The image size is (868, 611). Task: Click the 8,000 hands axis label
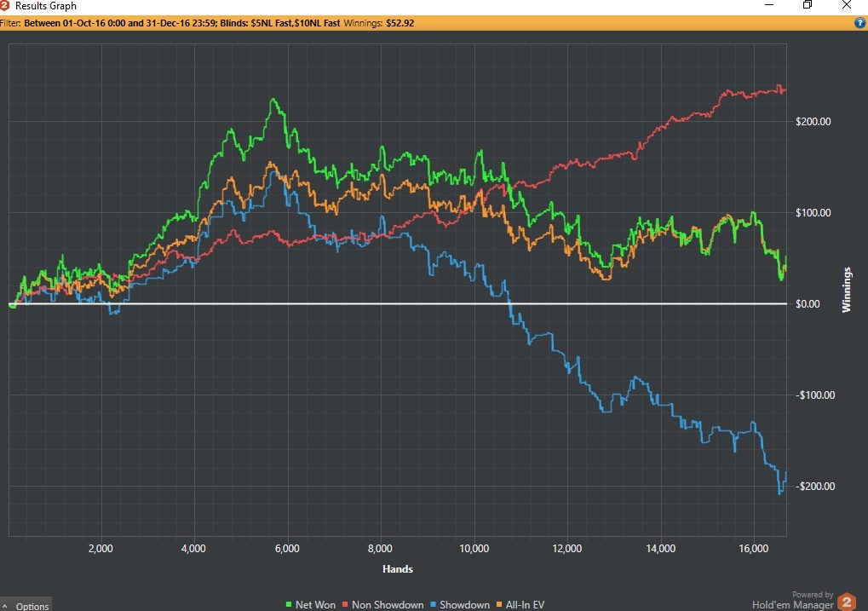point(380,549)
